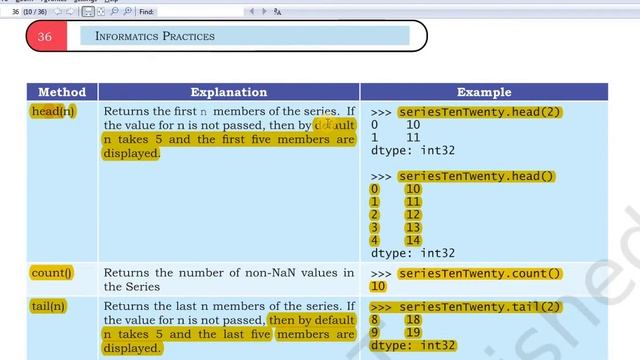Click highlighted count output value 10

[x=378, y=286]
